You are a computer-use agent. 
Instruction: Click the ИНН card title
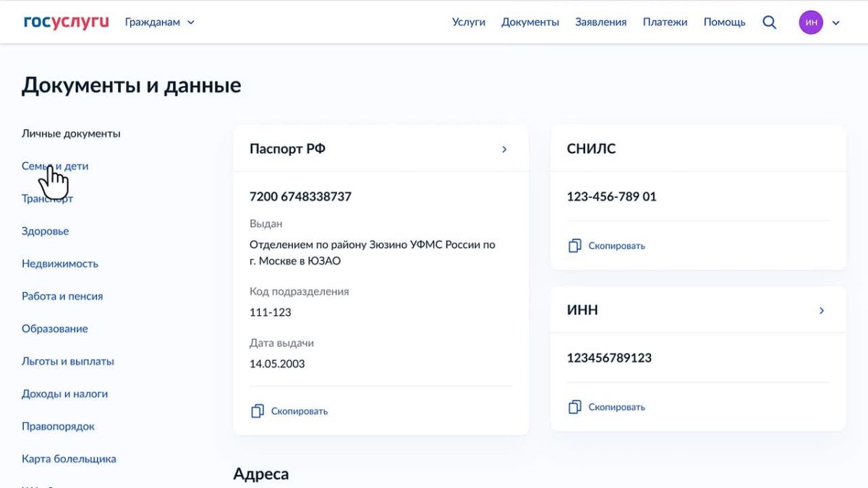(x=582, y=310)
